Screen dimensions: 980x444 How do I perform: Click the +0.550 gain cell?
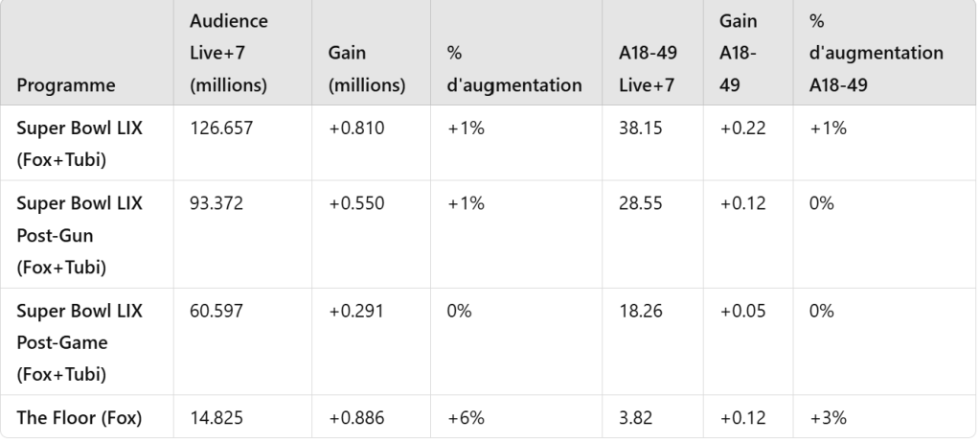click(x=356, y=203)
